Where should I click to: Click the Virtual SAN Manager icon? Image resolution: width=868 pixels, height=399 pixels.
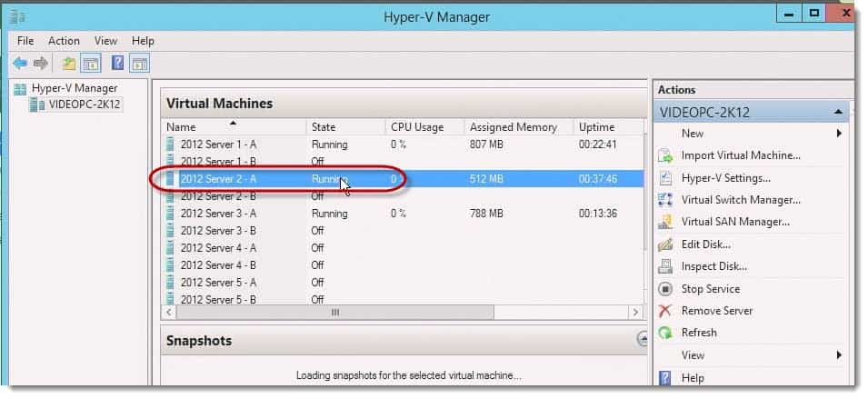tap(665, 222)
